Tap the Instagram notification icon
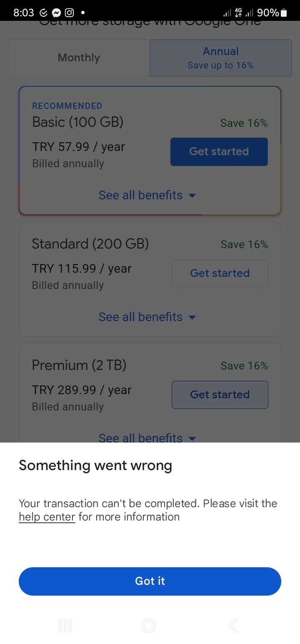Image resolution: width=300 pixels, height=644 pixels. point(70,13)
